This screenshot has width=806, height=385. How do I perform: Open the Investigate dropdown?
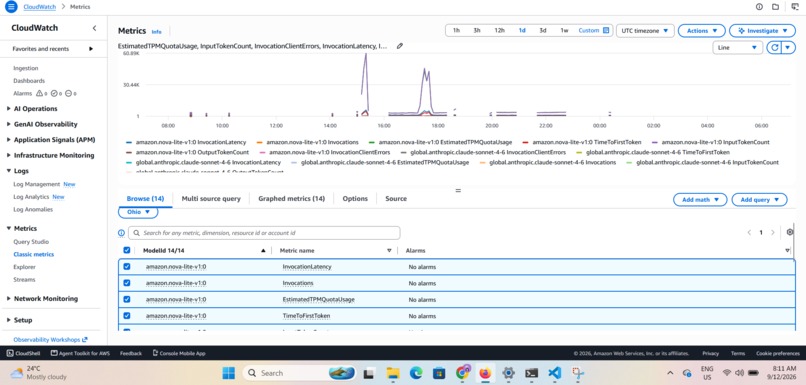coord(762,30)
